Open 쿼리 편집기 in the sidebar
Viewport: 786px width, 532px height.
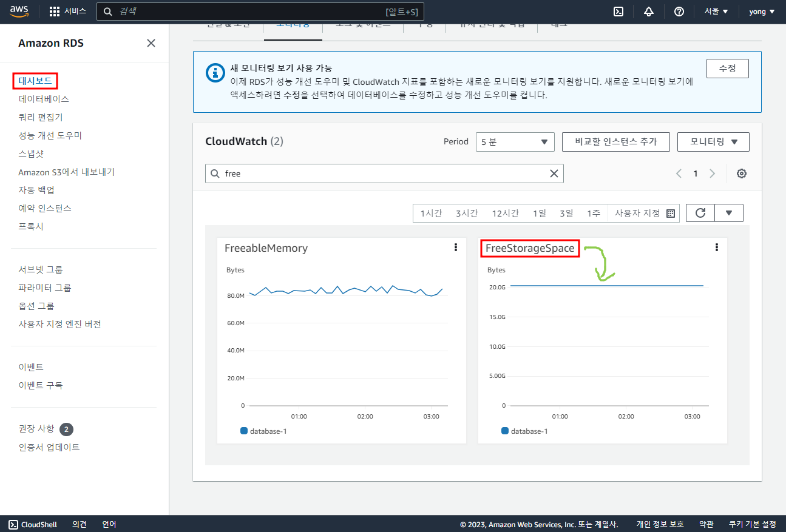41,117
